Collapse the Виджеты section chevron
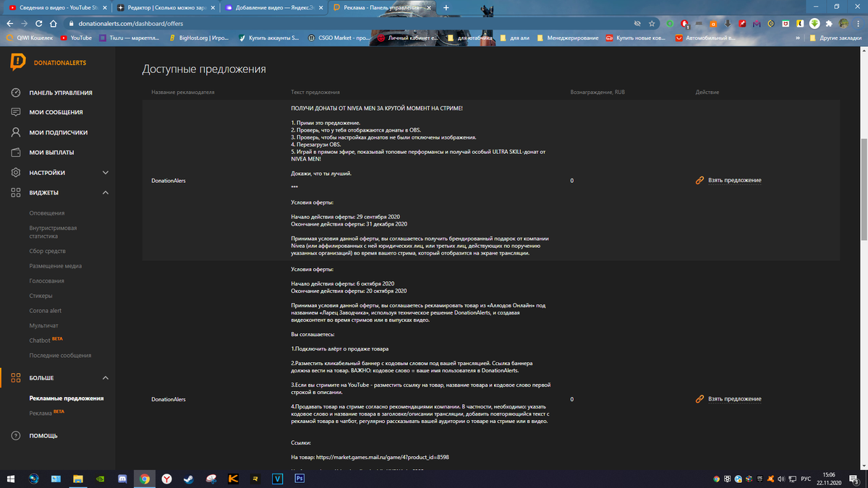This screenshot has height=488, width=868. (106, 193)
